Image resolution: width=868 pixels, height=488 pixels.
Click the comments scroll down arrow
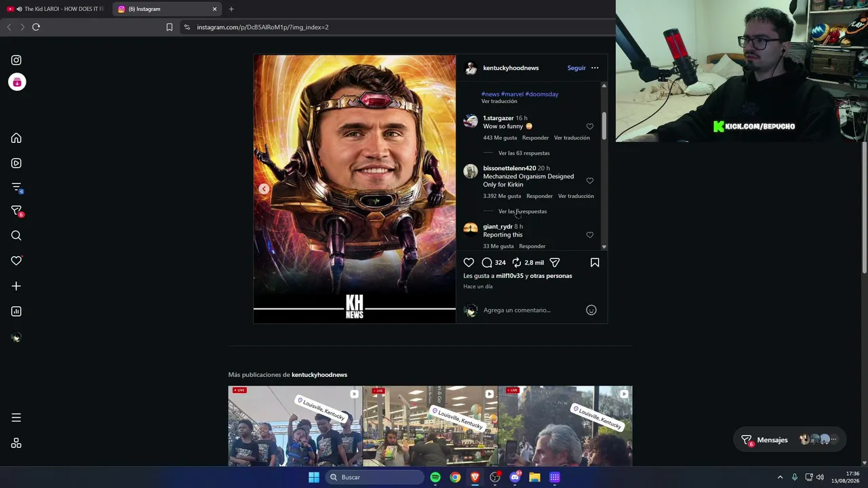tap(604, 247)
